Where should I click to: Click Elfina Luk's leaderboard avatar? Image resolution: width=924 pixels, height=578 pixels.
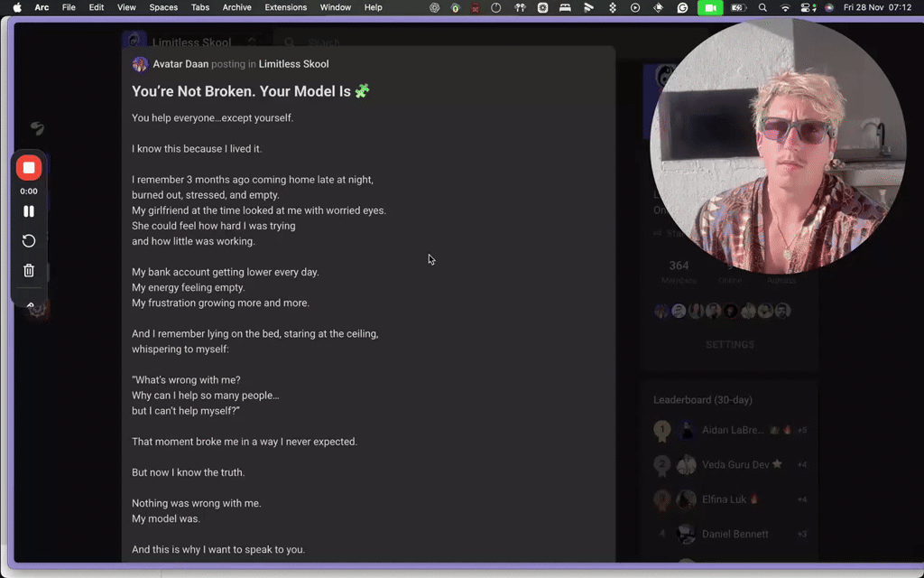686,499
